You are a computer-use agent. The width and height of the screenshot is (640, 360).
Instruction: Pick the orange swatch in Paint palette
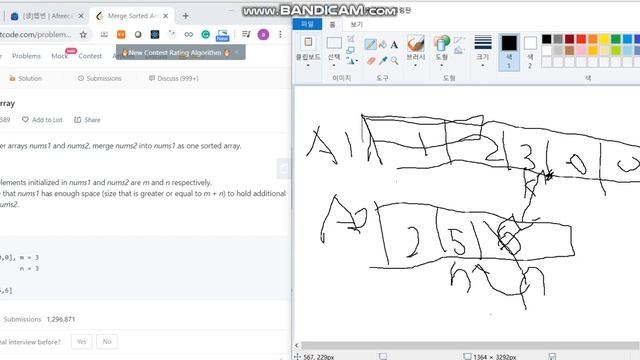click(593, 39)
